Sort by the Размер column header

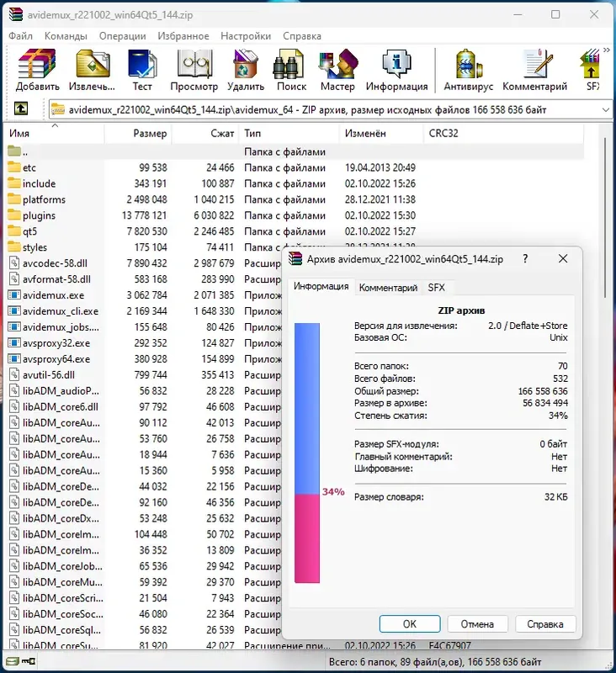pos(138,134)
